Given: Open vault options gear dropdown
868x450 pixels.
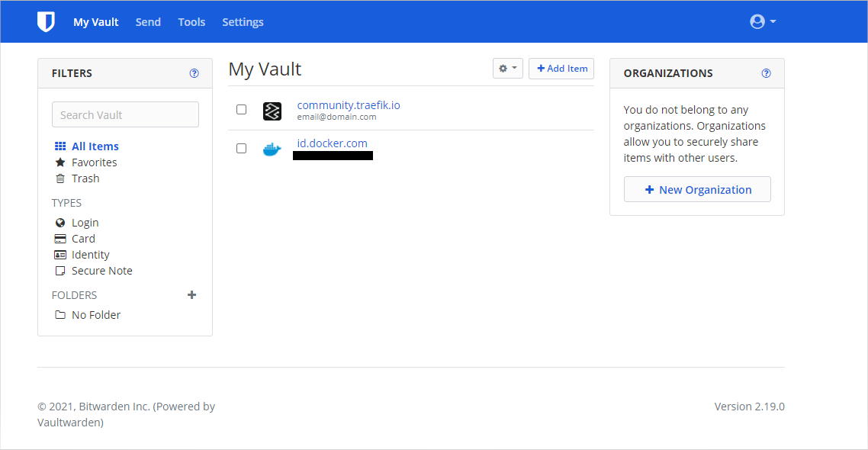Looking at the screenshot, I should [508, 69].
